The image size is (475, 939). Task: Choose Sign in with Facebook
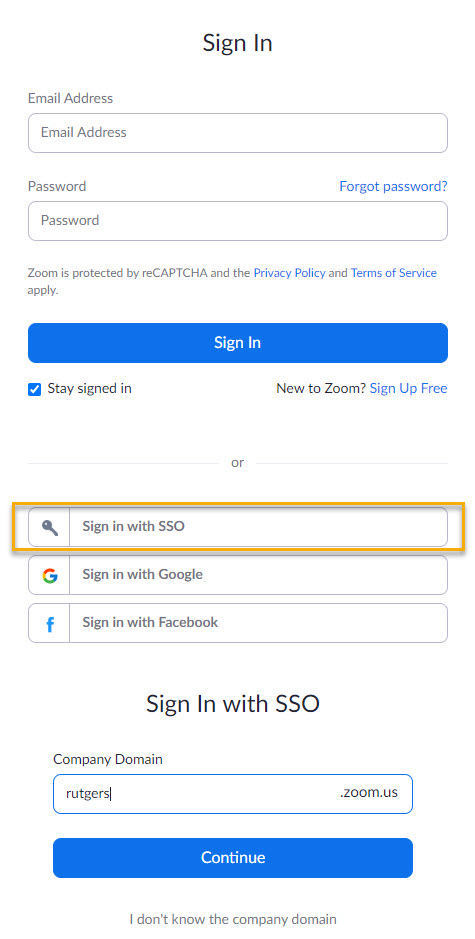[238, 623]
